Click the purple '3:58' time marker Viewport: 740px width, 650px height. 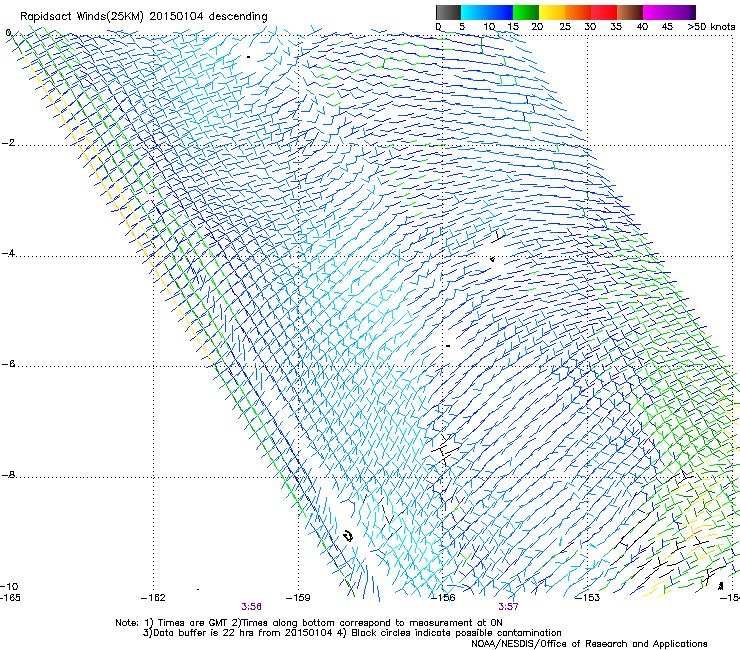(x=252, y=607)
